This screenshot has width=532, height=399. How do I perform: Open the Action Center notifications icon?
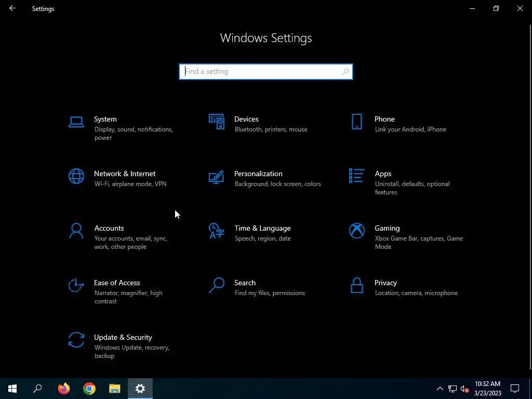pos(515,389)
